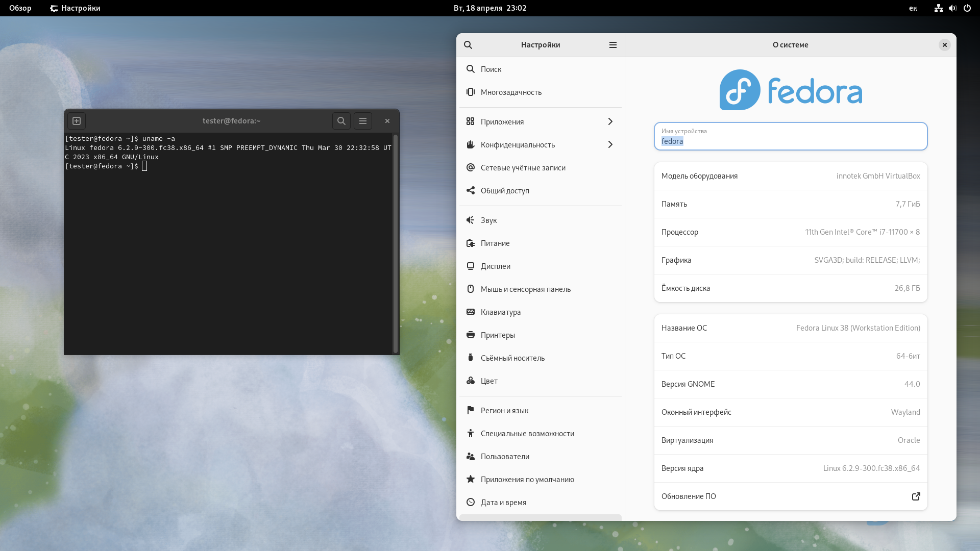980x551 pixels.
Task: Expand the Конфиденциальность section chevron
Action: pyautogui.click(x=610, y=144)
